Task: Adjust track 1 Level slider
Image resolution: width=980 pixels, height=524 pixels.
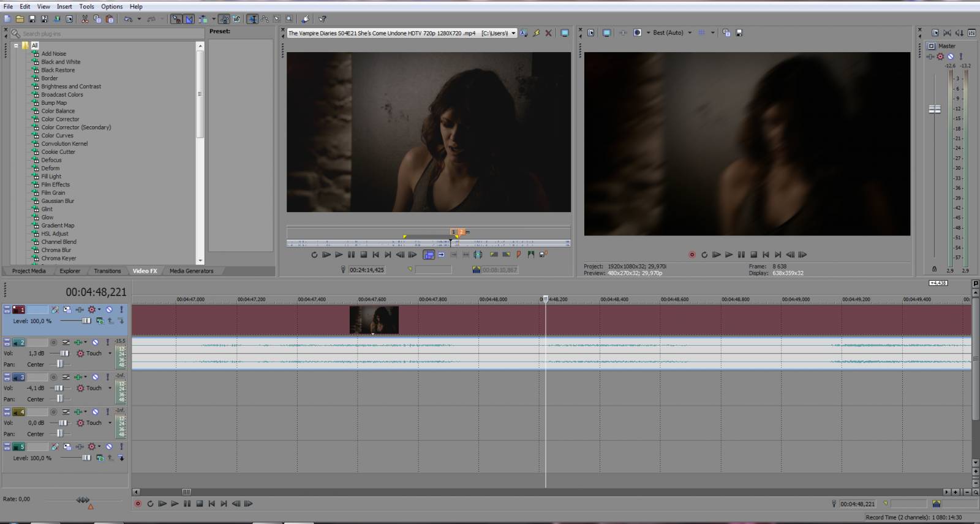Action: [x=85, y=321]
